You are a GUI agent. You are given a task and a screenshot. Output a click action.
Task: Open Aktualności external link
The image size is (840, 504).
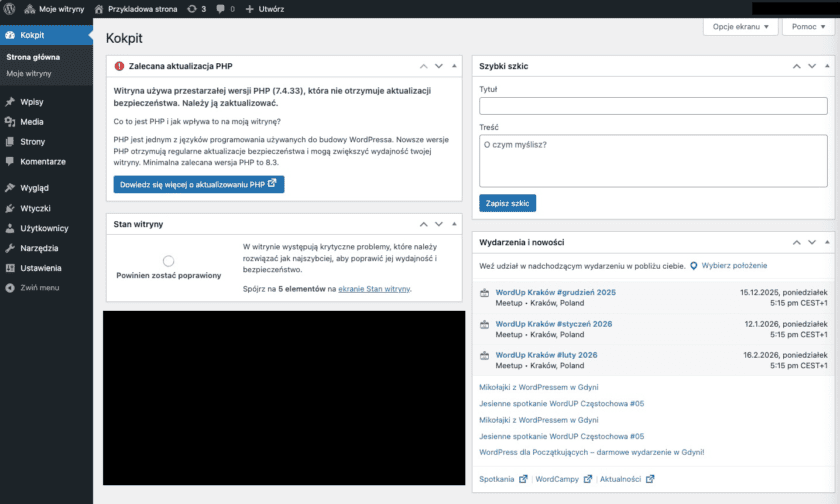pos(627,479)
